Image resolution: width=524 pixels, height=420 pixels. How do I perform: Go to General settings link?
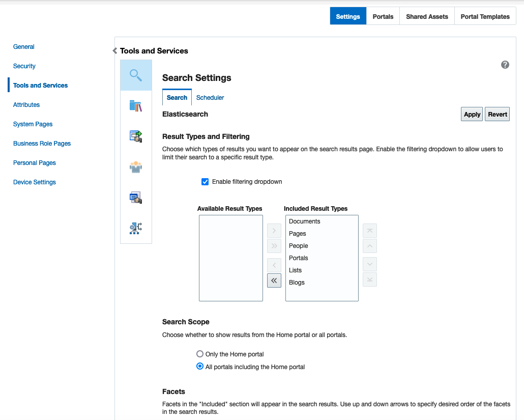(x=24, y=47)
